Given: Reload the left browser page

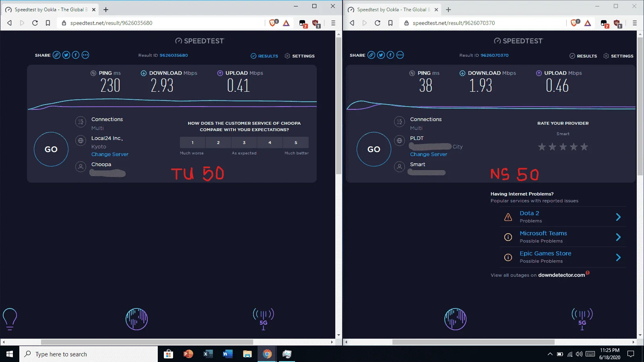Looking at the screenshot, I should 35,23.
